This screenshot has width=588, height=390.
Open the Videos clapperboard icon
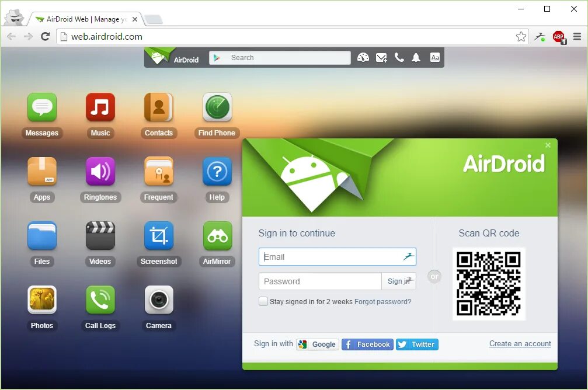[x=100, y=236]
